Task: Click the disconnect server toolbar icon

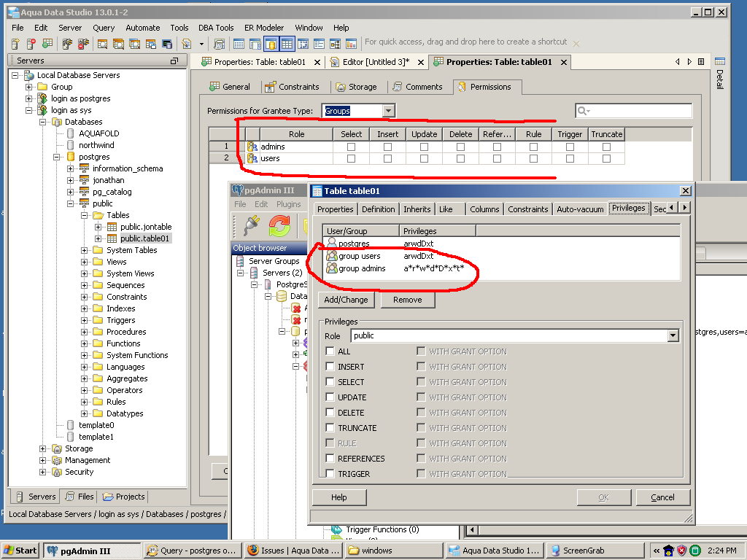Action: pos(83,44)
